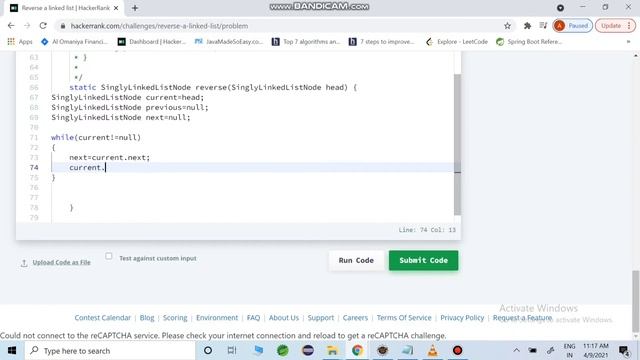The width and height of the screenshot is (640, 360).
Task: Open the Explore - LeetCode bookmark
Action: tap(457, 42)
